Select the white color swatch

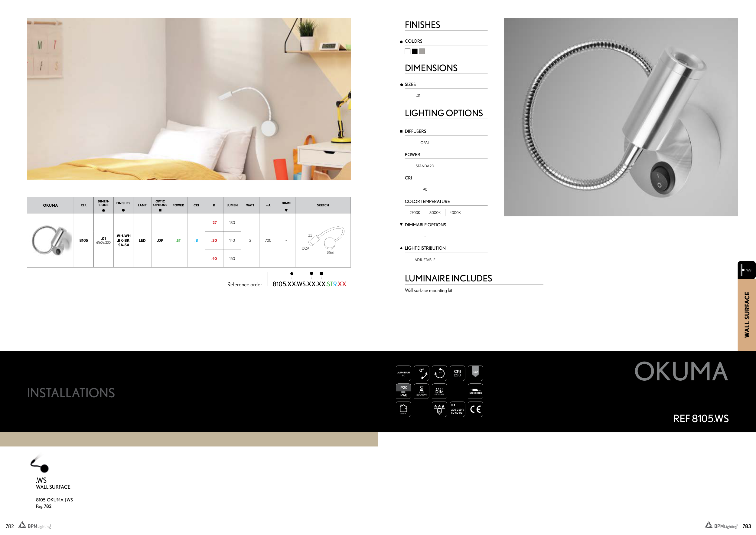click(407, 51)
